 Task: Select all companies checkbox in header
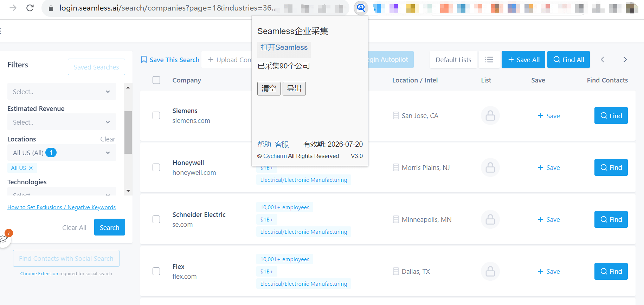click(156, 80)
